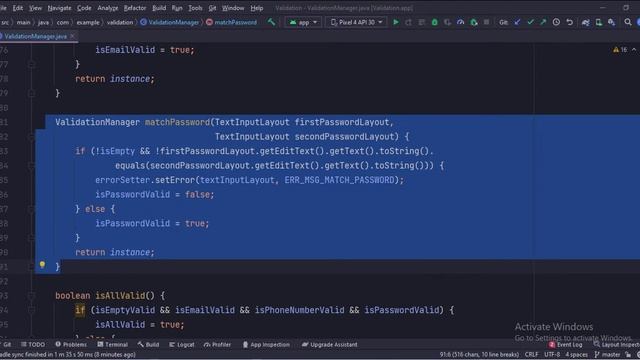
Task: Click matchPassword breadcrumb in navigation bar
Action: (232, 22)
